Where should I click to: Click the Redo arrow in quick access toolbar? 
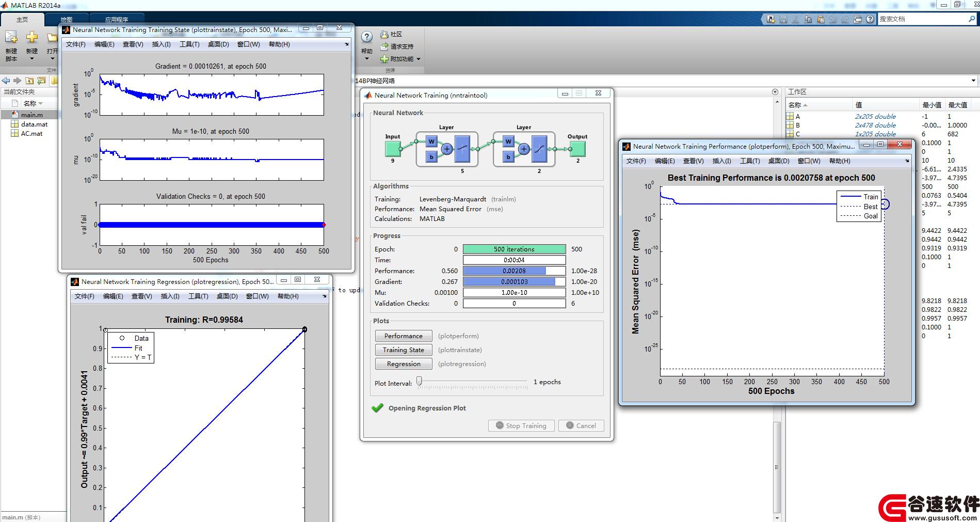point(845,19)
